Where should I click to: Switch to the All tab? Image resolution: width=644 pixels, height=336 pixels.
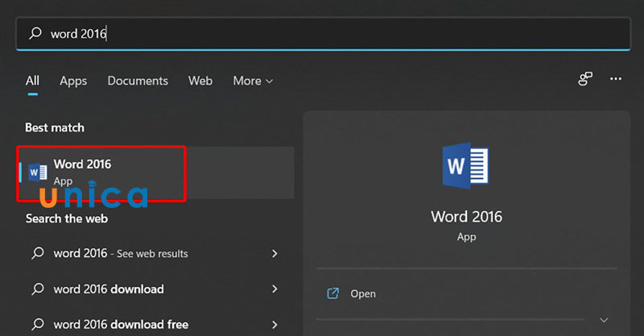(32, 81)
